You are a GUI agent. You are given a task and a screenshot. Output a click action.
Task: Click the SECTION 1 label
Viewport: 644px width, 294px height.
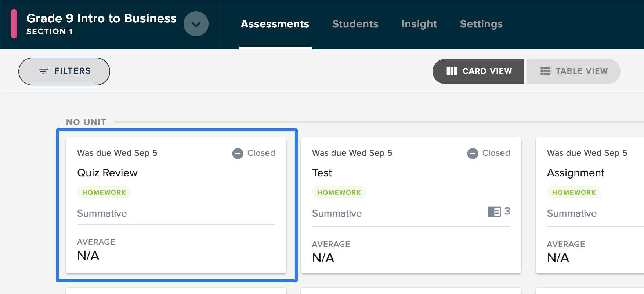point(50,32)
